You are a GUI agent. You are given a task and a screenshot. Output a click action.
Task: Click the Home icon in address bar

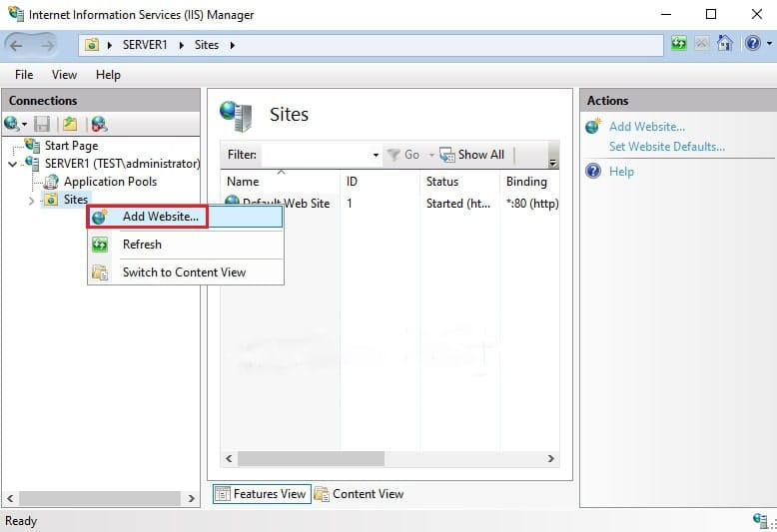724,44
